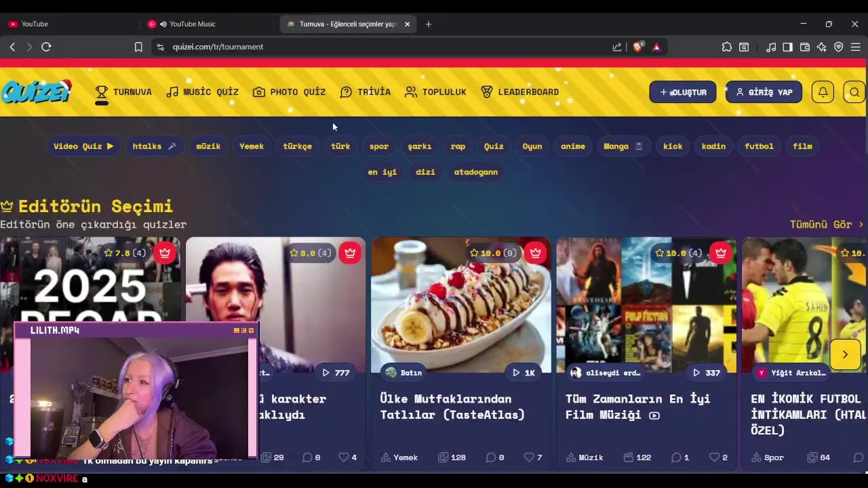The image size is (868, 488).
Task: Select the anime tag
Action: click(573, 146)
